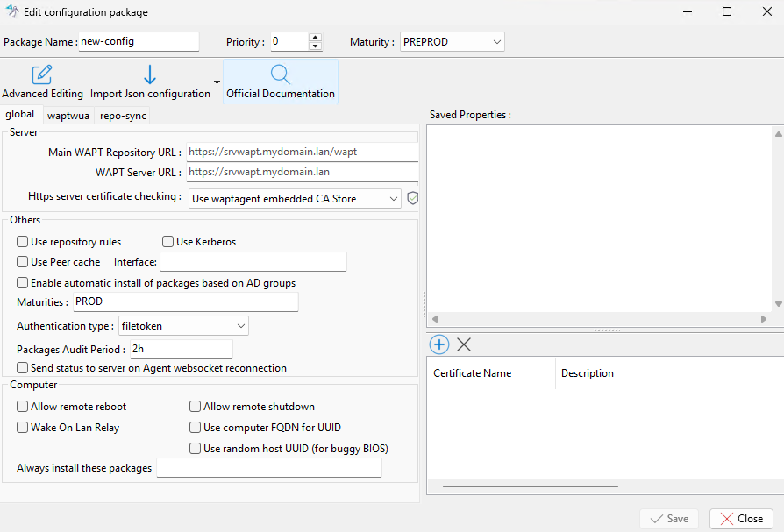Click shield icon next to certificate checking
The width and height of the screenshot is (784, 532).
click(x=413, y=198)
